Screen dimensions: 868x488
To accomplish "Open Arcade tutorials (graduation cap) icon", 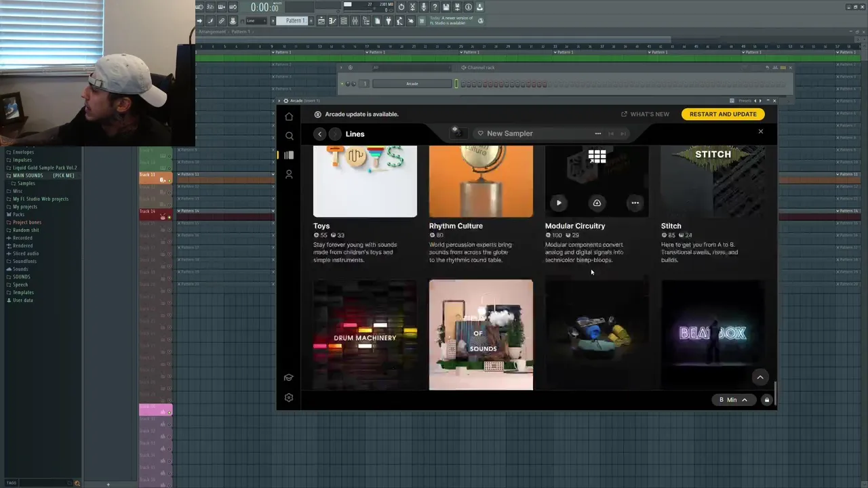I will [x=289, y=378].
